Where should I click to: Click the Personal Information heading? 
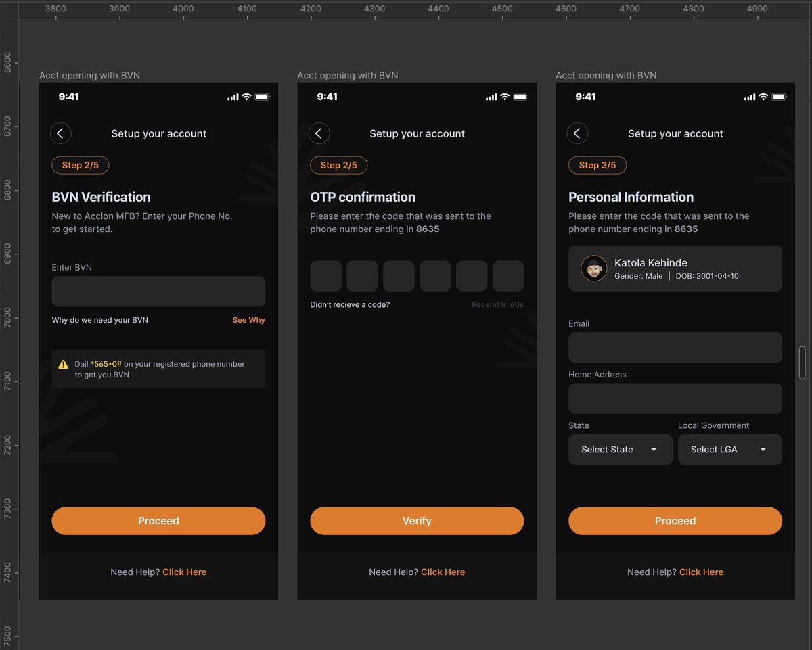[631, 198]
